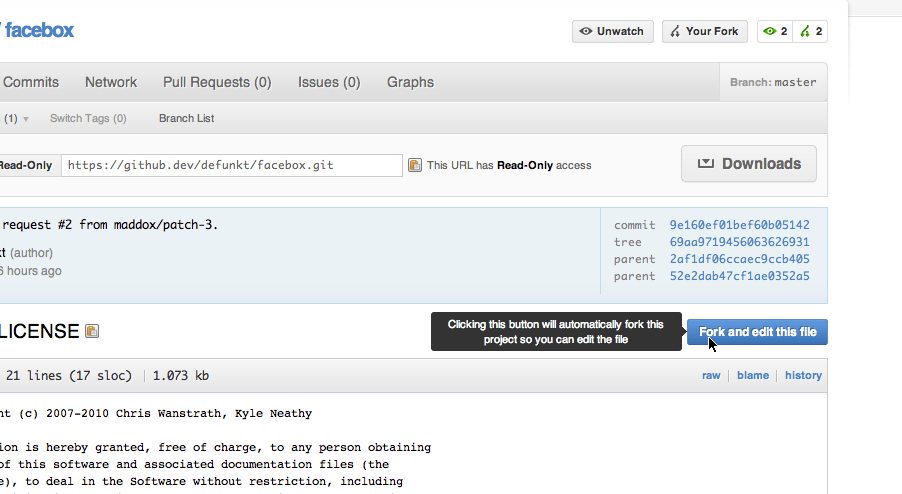
Task: View the raw LICENSE file
Action: click(711, 376)
